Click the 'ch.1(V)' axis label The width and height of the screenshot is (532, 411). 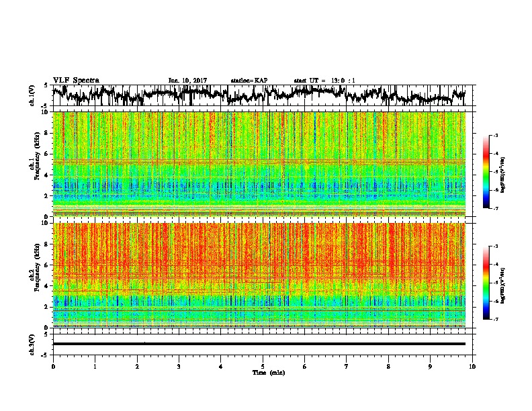click(x=32, y=95)
